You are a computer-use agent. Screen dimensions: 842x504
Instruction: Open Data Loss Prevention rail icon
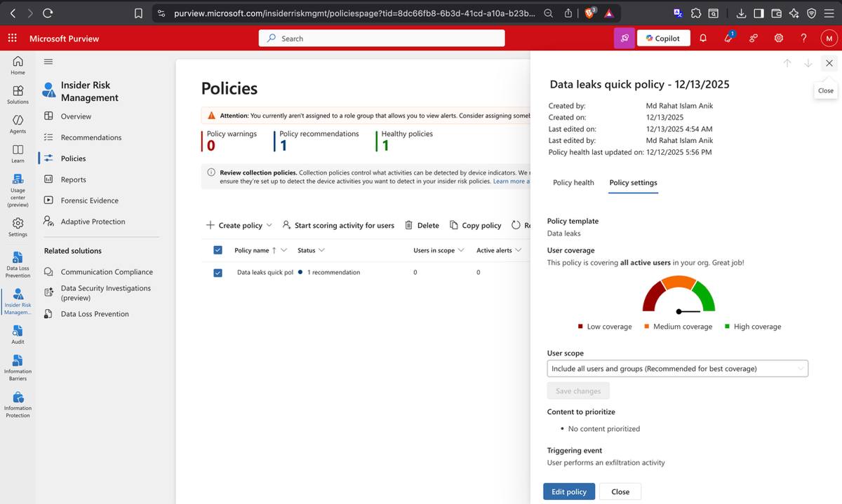click(x=18, y=264)
